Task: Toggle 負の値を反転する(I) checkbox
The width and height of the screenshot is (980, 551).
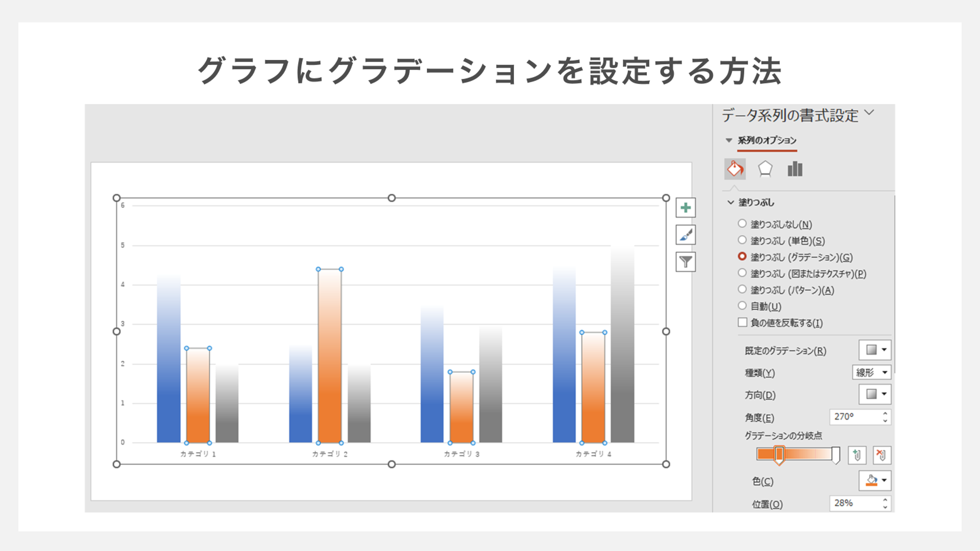Action: 742,322
